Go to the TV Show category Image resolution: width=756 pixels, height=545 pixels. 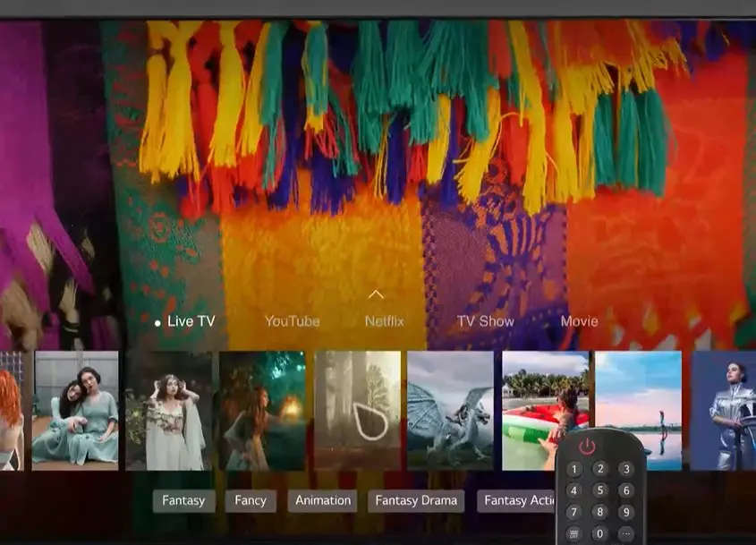[485, 321]
